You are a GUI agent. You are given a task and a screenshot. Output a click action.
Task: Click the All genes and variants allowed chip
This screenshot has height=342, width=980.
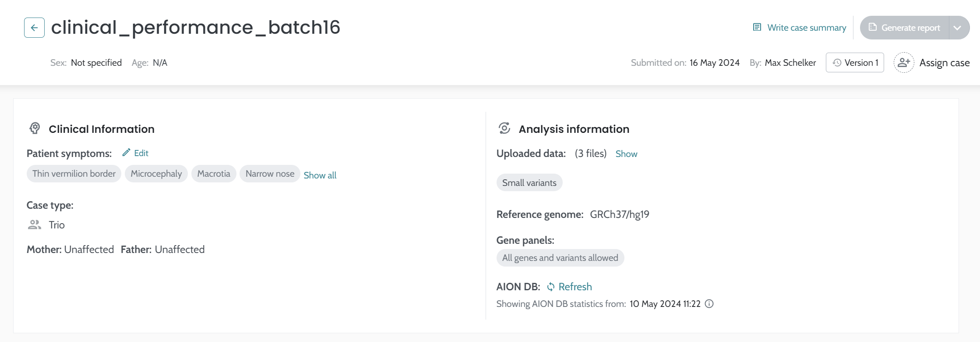pos(560,258)
